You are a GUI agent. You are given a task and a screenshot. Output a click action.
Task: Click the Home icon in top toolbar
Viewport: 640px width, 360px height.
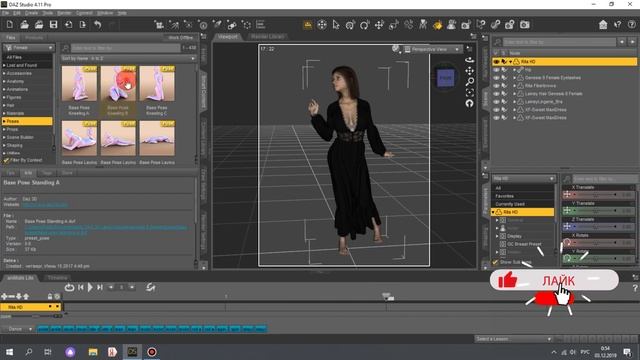pos(603,25)
